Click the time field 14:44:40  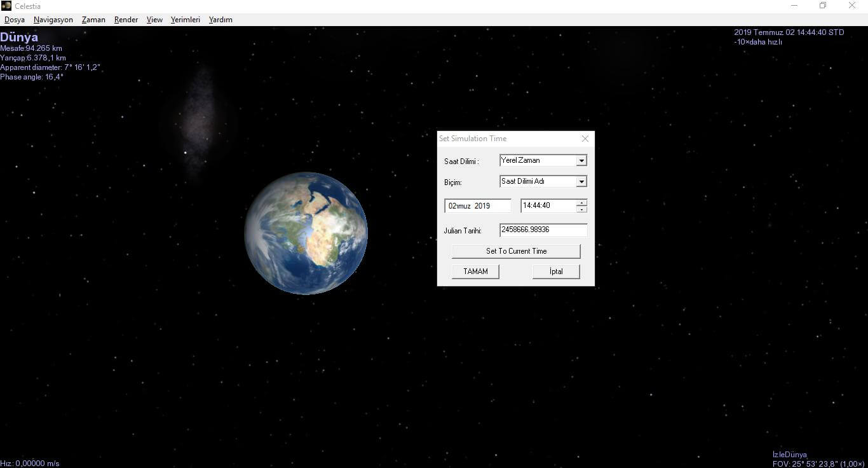pyautogui.click(x=548, y=206)
